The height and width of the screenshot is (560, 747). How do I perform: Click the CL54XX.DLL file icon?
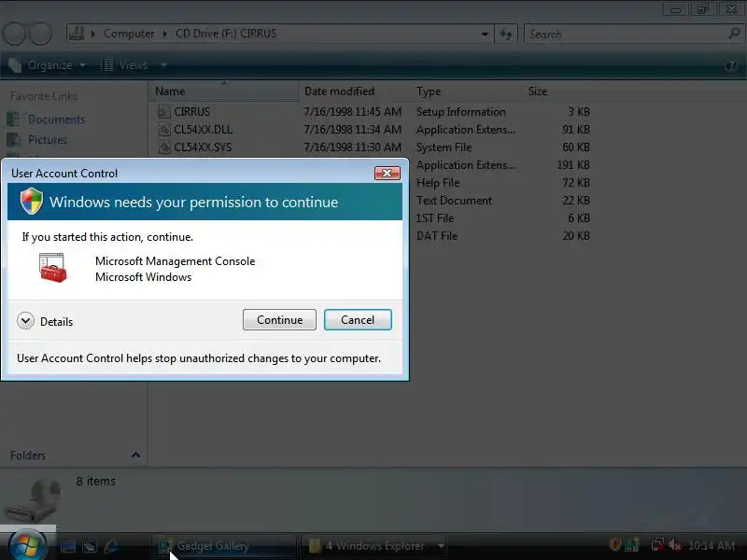pyautogui.click(x=164, y=130)
